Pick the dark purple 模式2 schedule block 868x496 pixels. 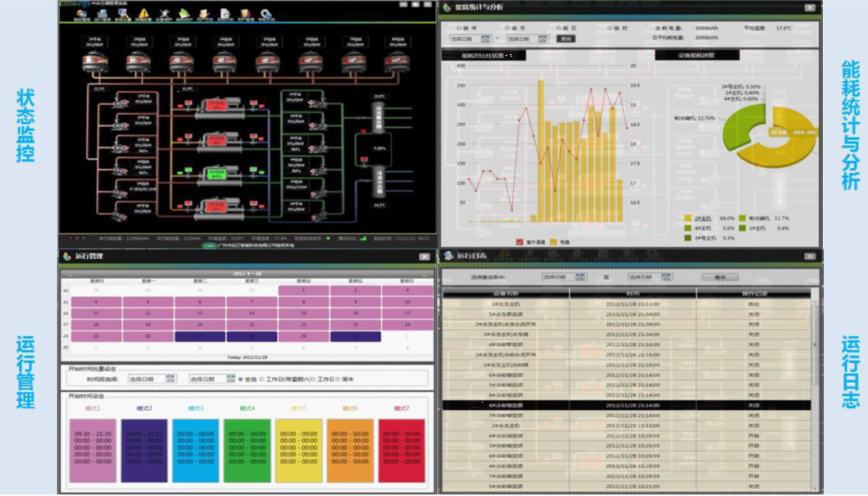click(144, 451)
